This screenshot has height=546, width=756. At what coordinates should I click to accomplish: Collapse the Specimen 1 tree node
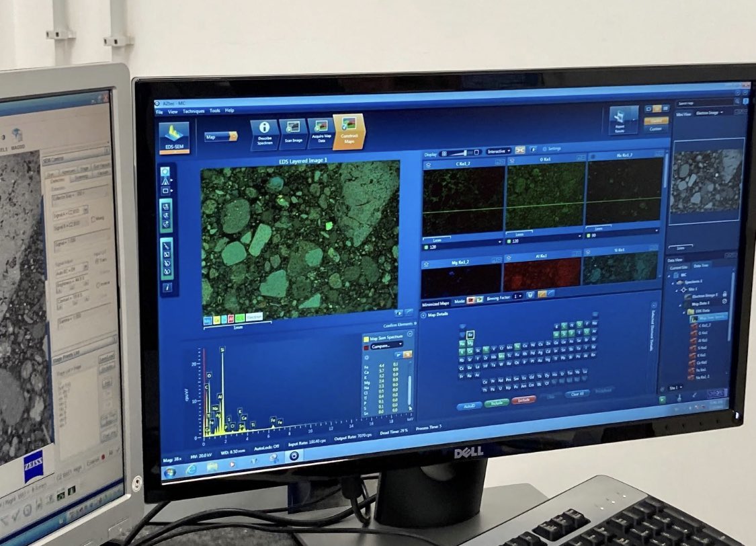[673, 282]
